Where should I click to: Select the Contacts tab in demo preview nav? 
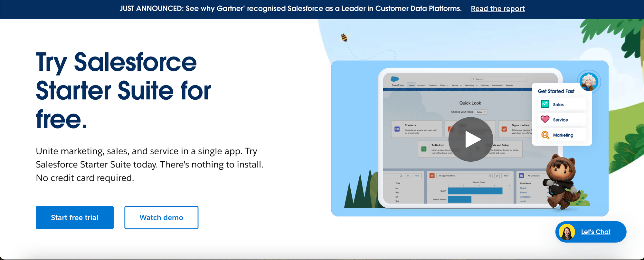coord(433,85)
